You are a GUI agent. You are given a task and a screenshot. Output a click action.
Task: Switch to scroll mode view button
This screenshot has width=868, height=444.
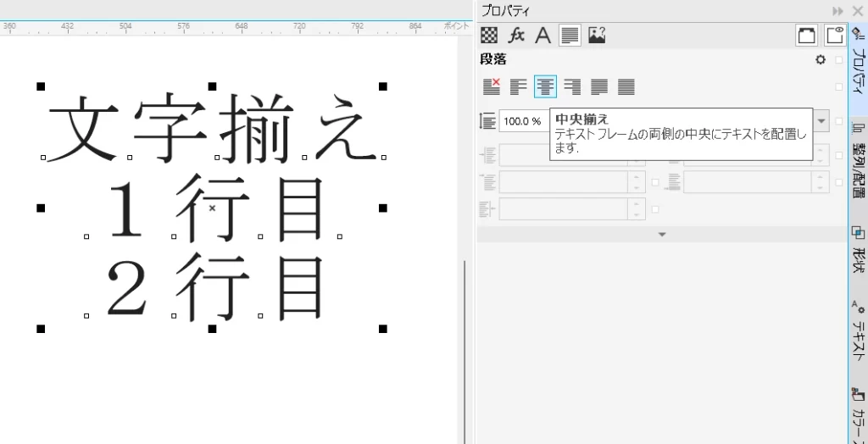point(807,36)
